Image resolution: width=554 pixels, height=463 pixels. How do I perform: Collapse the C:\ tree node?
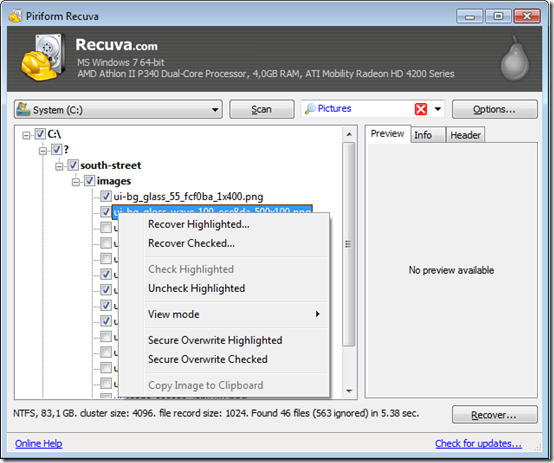pyautogui.click(x=26, y=135)
